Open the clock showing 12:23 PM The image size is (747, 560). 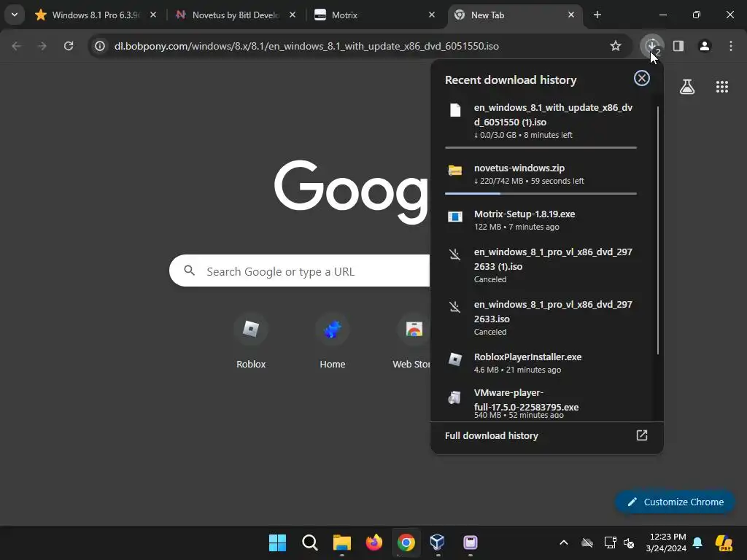666,542
